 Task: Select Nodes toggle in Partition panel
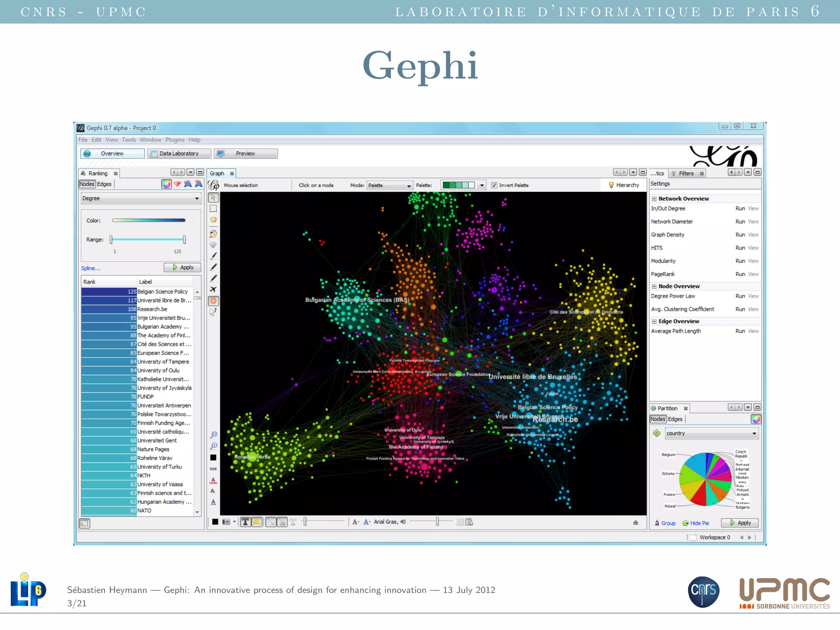(x=658, y=419)
